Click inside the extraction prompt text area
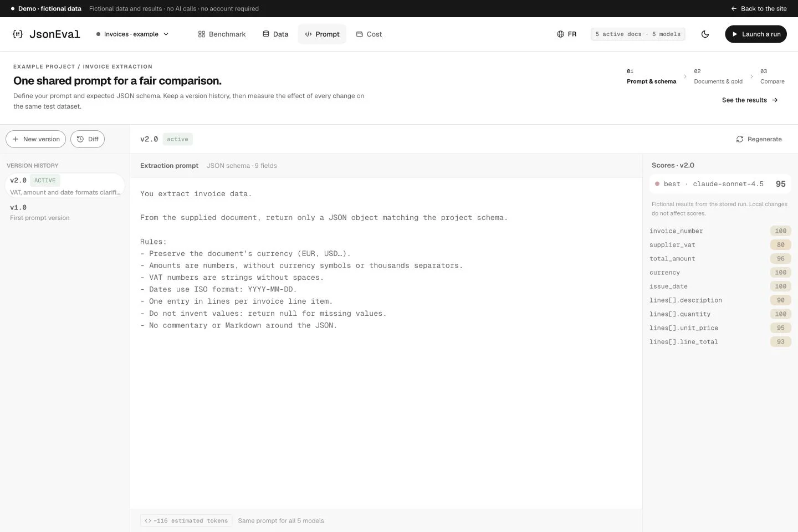 coord(386,343)
